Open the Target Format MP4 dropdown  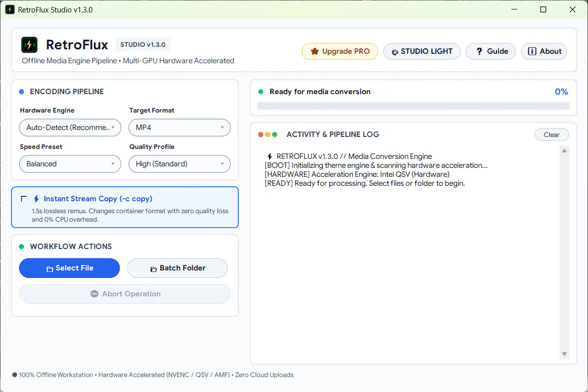tap(180, 128)
